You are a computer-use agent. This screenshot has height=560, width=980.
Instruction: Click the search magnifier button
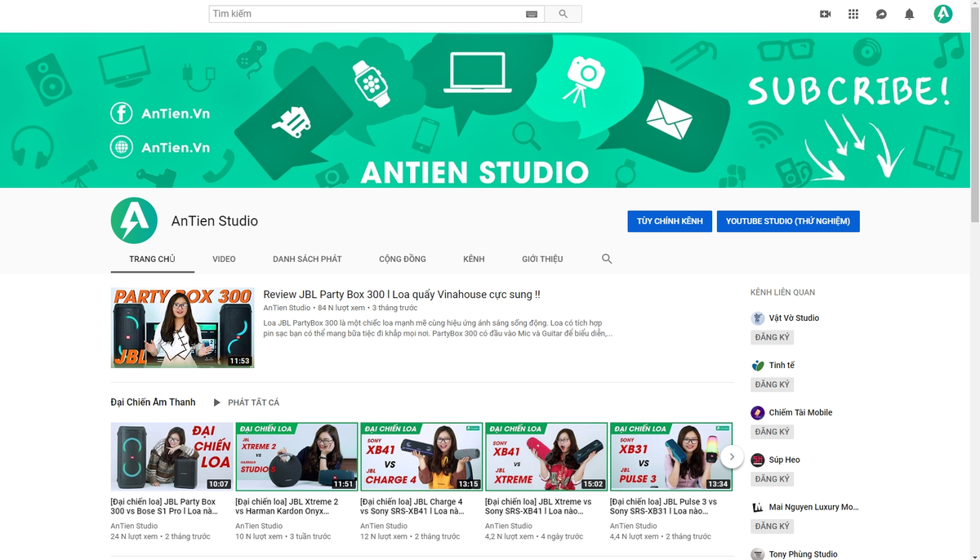[563, 14]
